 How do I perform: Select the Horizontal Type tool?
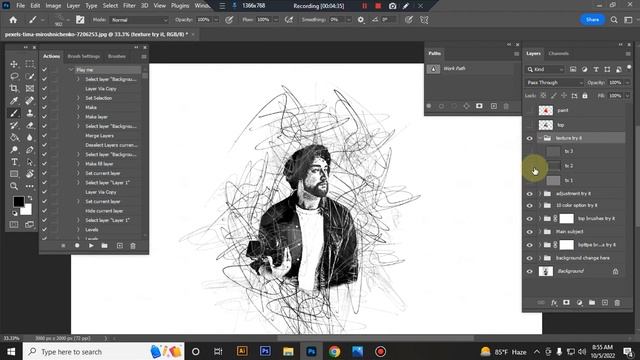point(14,162)
